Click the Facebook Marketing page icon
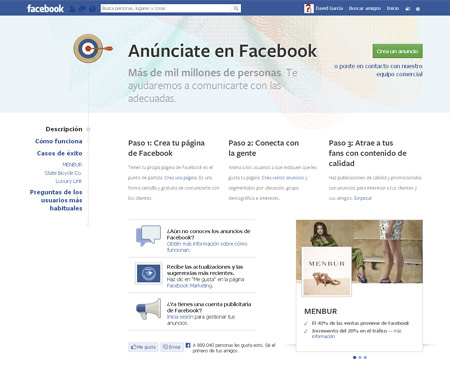Image resolution: width=450 pixels, height=367 pixels. [x=148, y=273]
